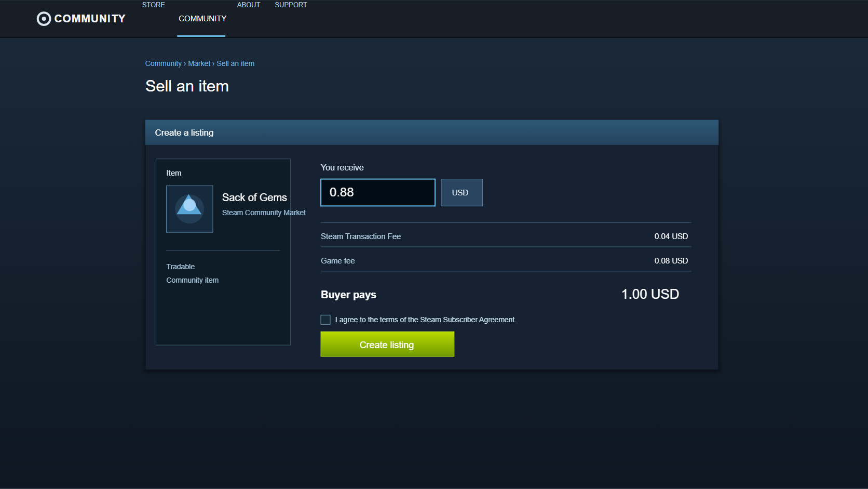
Task: Follow the Market breadcrumb link
Action: (199, 63)
